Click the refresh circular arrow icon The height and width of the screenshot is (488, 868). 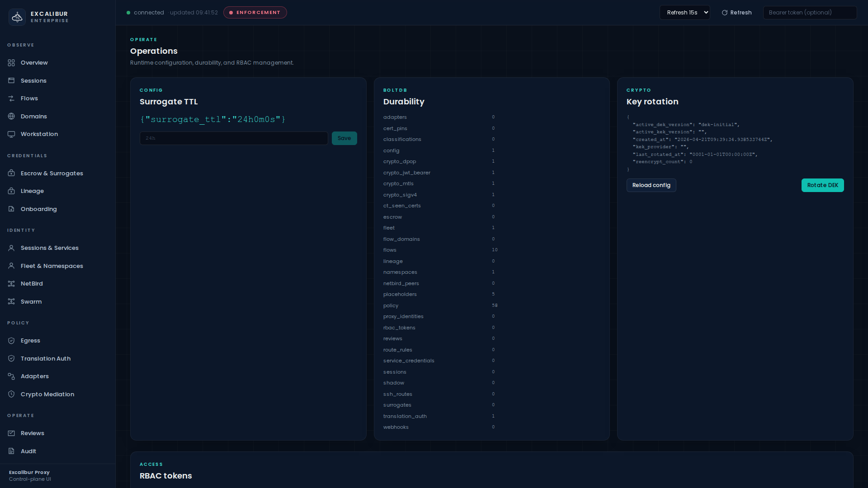[x=725, y=13]
